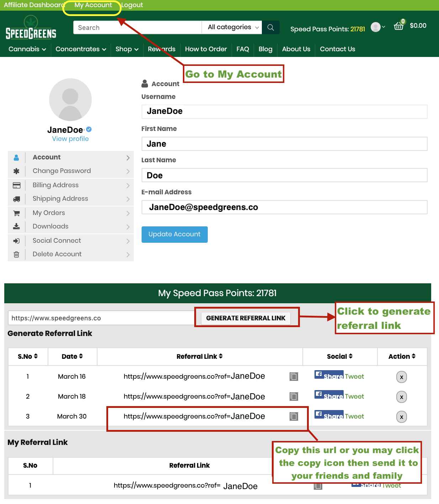Sort table by S.No column
Image resolution: width=439 pixels, height=504 pixels.
[28, 357]
